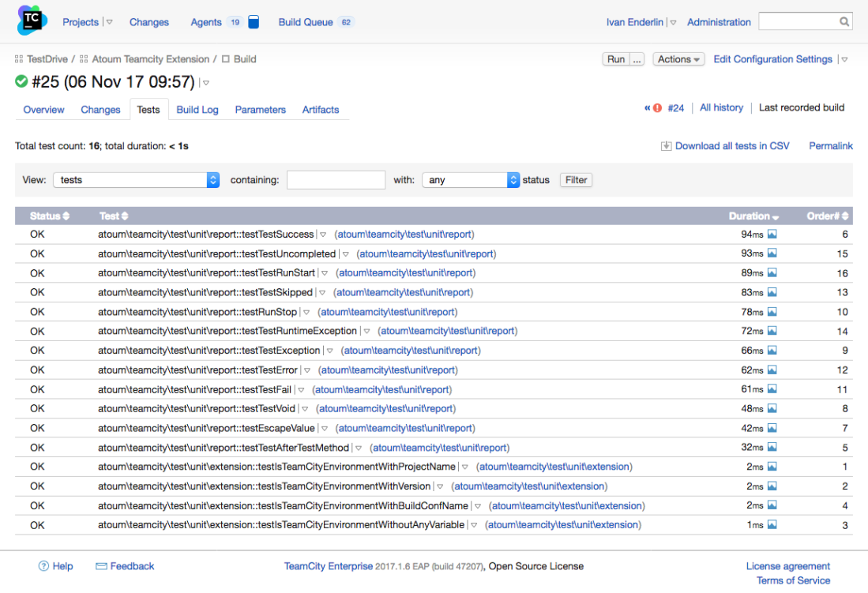Open duration graph icon for testTestUncompleted
This screenshot has height=593, width=868.
(x=772, y=253)
